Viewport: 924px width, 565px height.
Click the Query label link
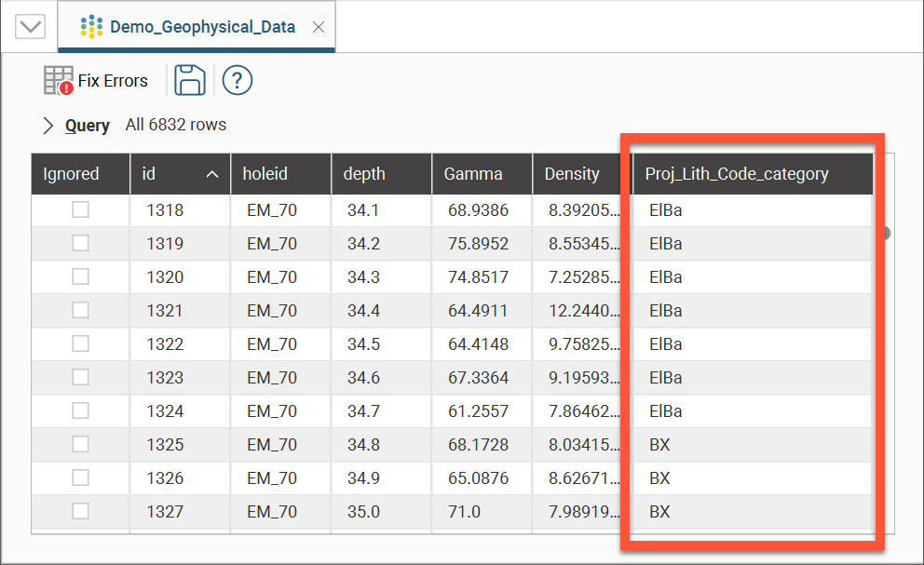pos(88,126)
